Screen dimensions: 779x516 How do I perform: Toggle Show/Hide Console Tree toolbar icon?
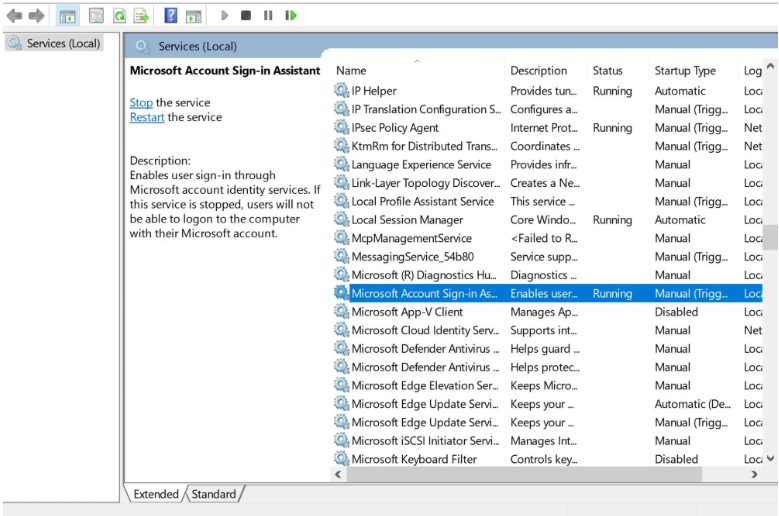click(x=67, y=16)
